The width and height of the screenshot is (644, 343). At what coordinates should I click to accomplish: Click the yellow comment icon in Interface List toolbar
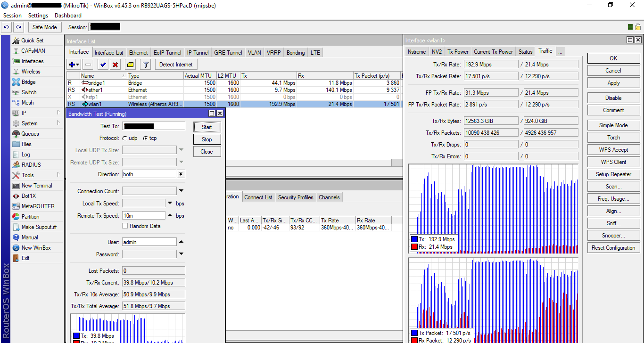point(131,64)
